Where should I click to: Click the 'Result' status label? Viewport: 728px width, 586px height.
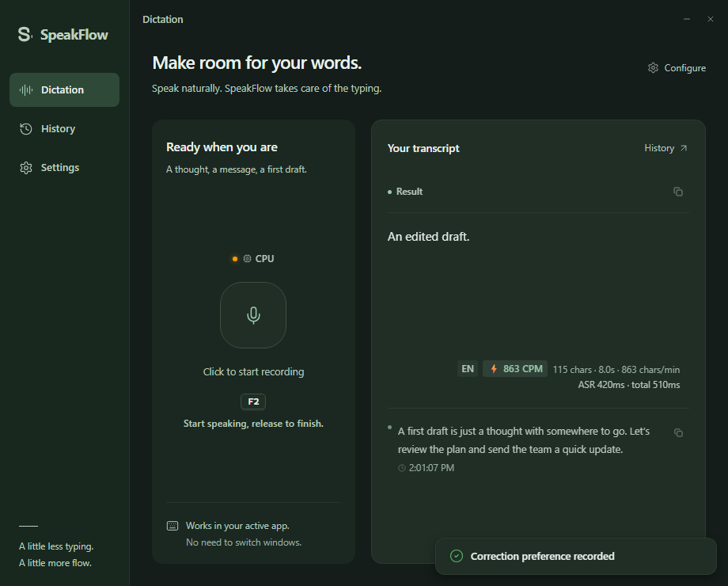click(409, 192)
